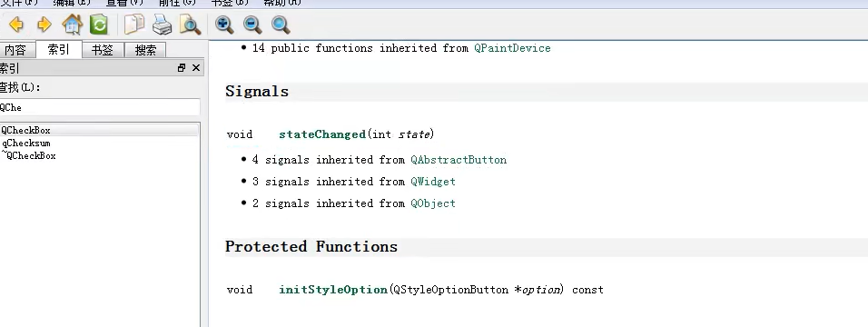The height and width of the screenshot is (327, 868).
Task: Open the 查看 menu
Action: coord(124,3)
